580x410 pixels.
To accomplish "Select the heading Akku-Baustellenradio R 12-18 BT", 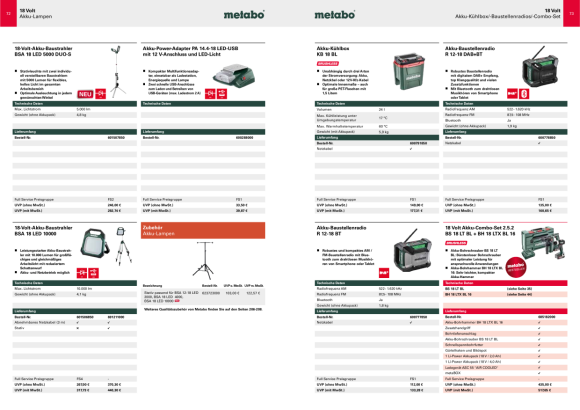I will click(341, 231).
